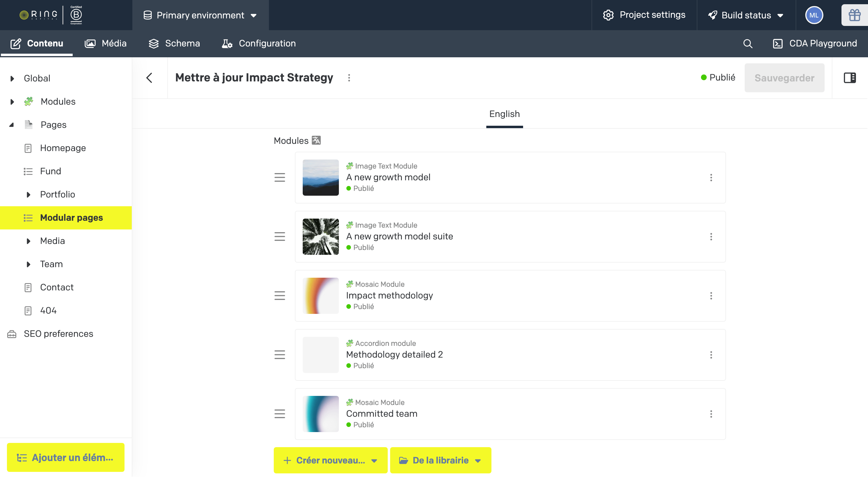Screen dimensions: 868x477
Task: Click the 'Ajouter un élém...' button
Action: coord(65,457)
